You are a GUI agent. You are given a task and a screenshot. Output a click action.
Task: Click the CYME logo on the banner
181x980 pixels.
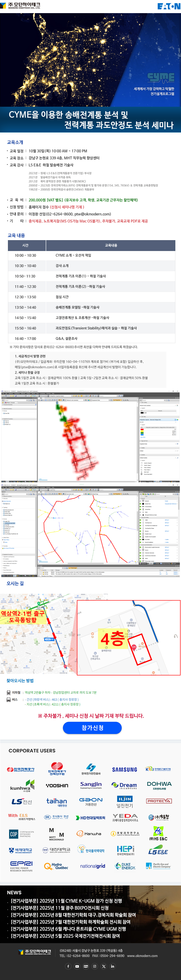point(160,78)
